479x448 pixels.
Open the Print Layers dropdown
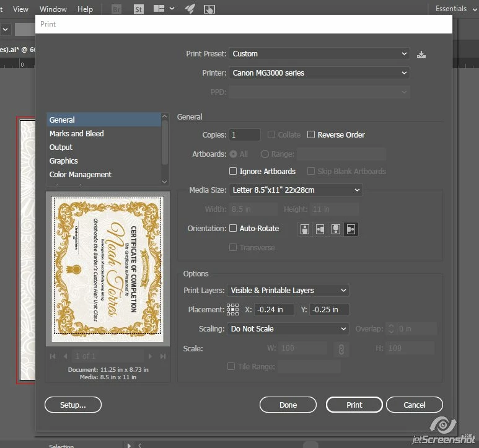(x=288, y=291)
